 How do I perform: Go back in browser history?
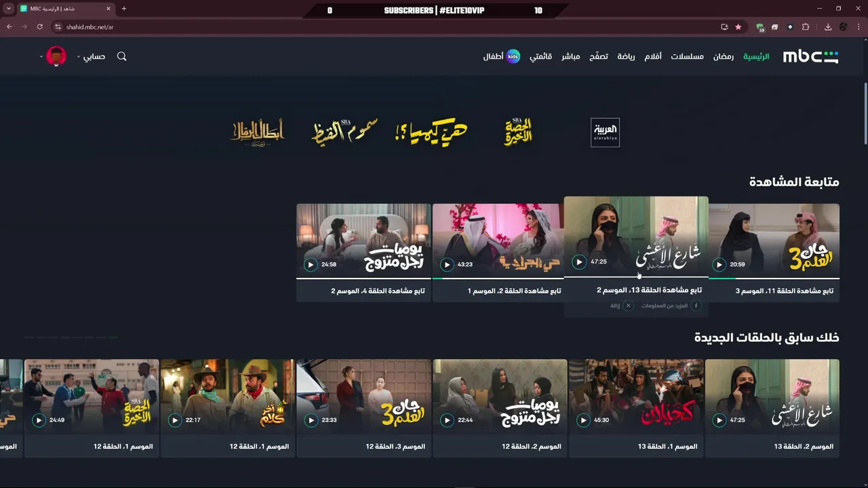tap(9, 27)
